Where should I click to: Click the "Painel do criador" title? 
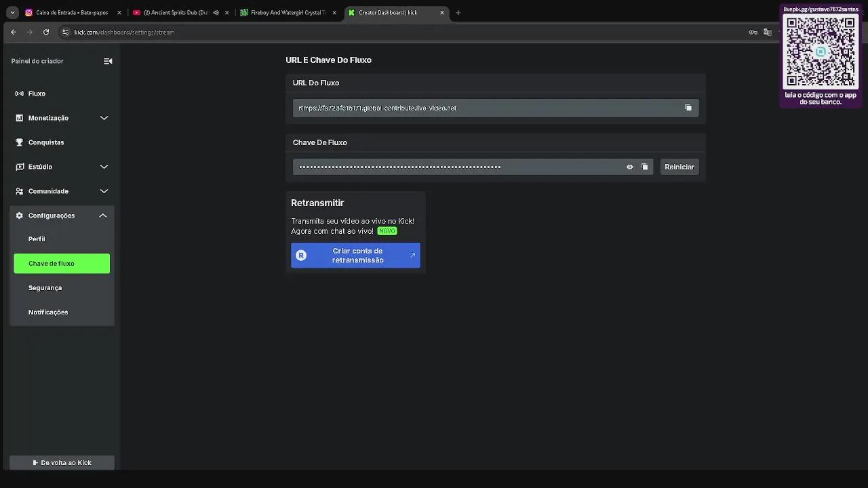coord(37,61)
